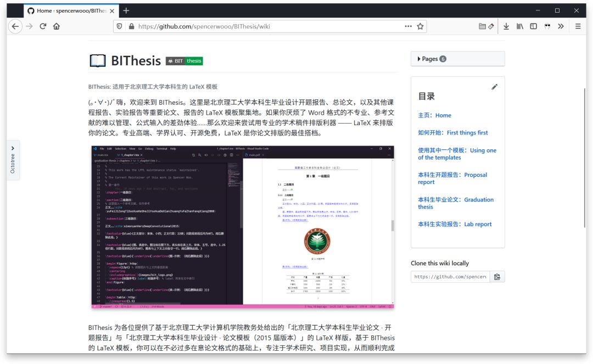Open the page actions three-dot menu
The width and height of the screenshot is (593, 364).
tap(408, 26)
